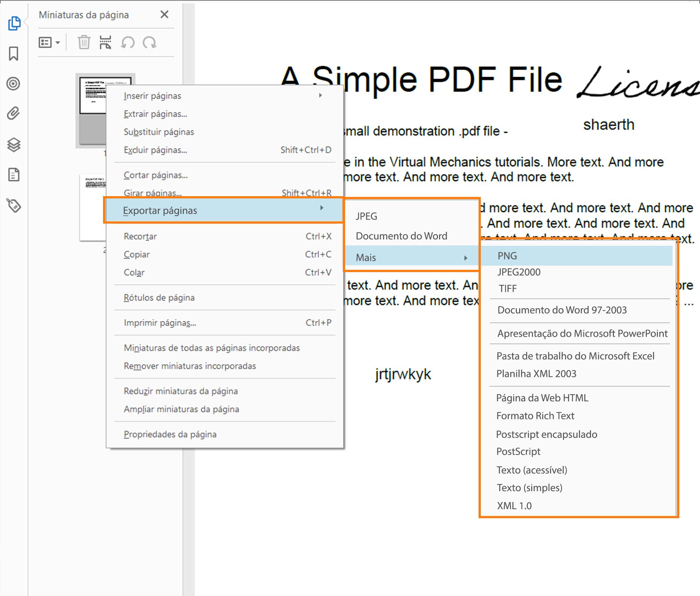Choose Colar in the context menu
Screen dimensions: 700x596
click(x=225, y=272)
